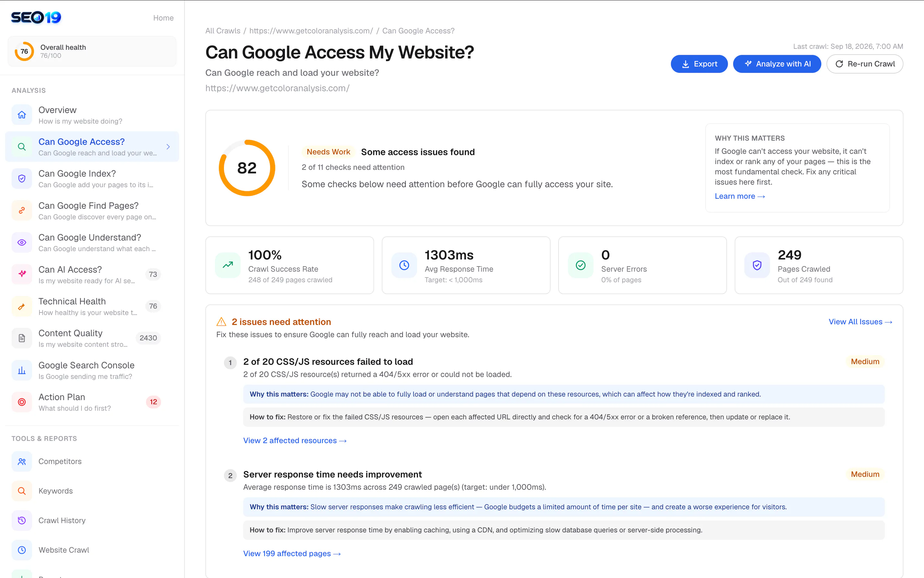Expand the Can Google Access chevron arrow
This screenshot has height=578, width=924.
(168, 147)
